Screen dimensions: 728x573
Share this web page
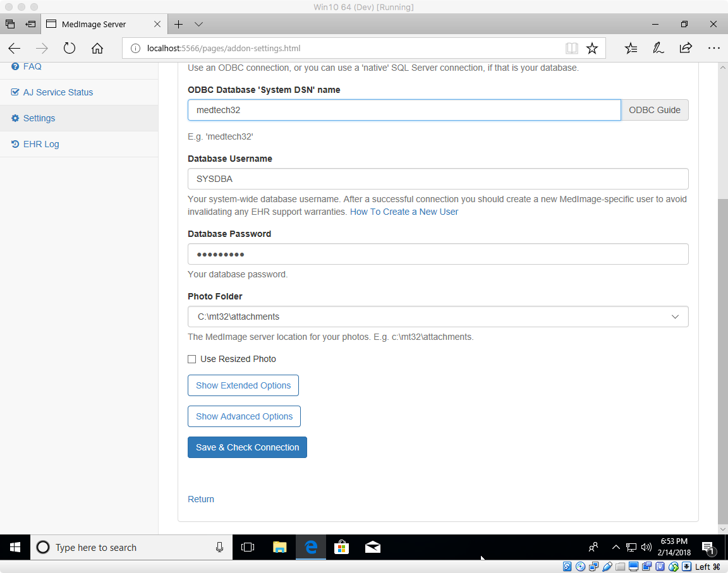tap(686, 48)
